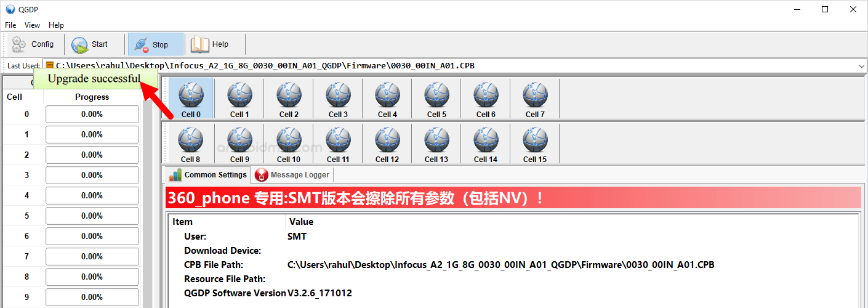
Task: Click cell number 5 in the list
Action: coord(26,216)
